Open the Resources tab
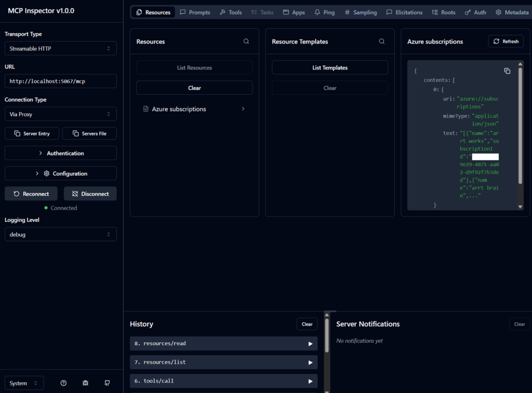This screenshot has height=393, width=532. coord(153,12)
